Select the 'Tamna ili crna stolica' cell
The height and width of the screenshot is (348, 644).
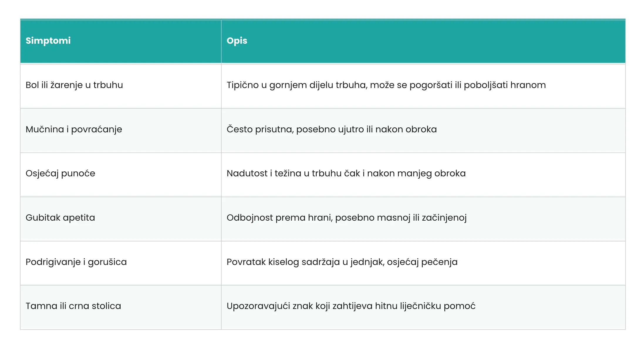coord(73,306)
